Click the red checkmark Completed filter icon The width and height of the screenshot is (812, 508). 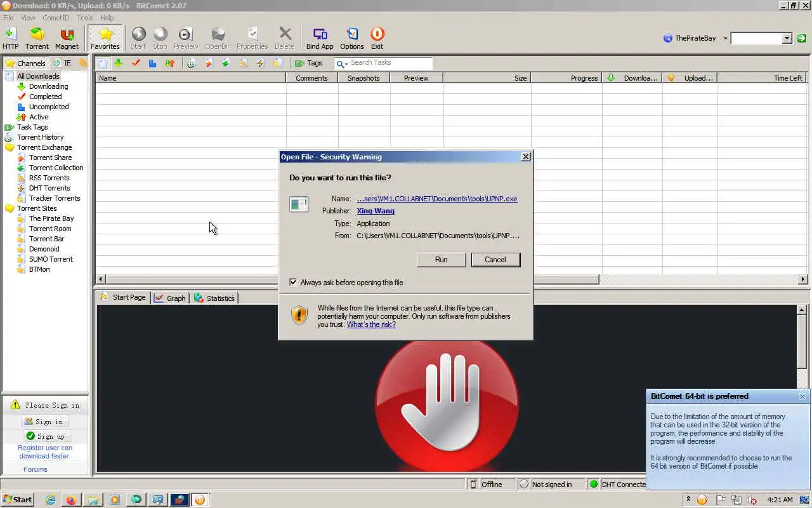[135, 63]
